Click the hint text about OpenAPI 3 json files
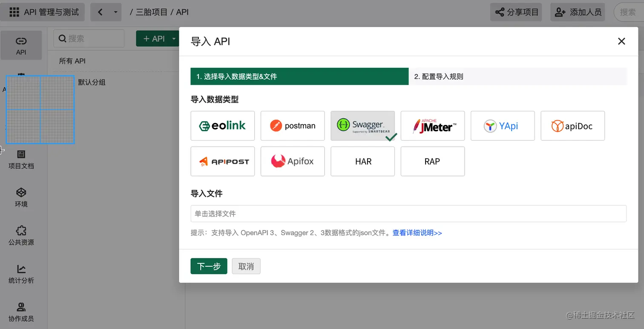This screenshot has width=644, height=329. pos(291,233)
